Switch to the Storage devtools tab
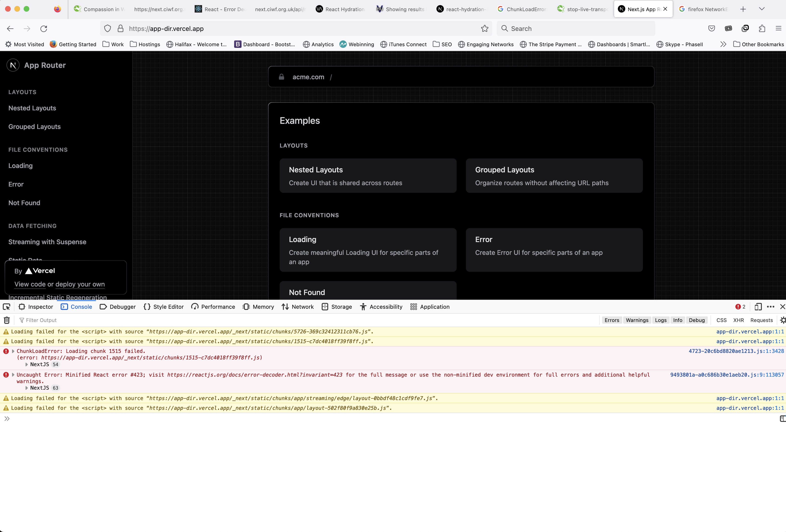The image size is (786, 532). point(337,307)
